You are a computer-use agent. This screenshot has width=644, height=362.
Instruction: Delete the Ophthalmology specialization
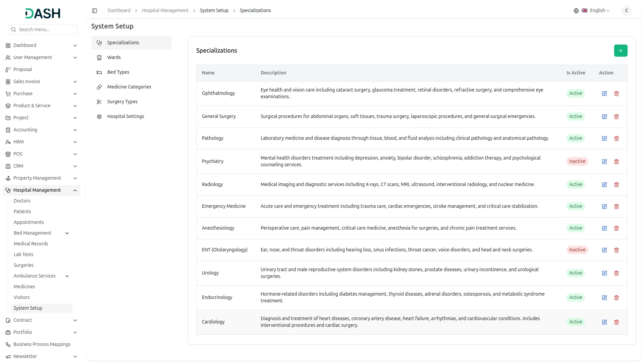616,94
